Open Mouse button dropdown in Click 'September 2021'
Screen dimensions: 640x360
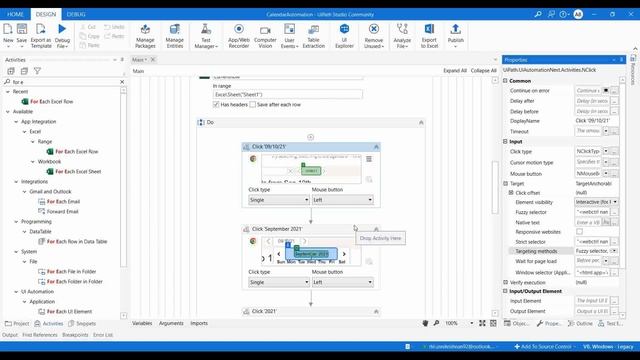point(342,282)
